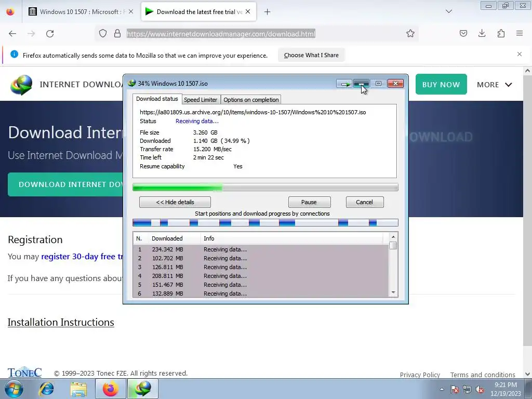Select connection row with 132.889 MB
This screenshot has height=399, width=532.
261,294
